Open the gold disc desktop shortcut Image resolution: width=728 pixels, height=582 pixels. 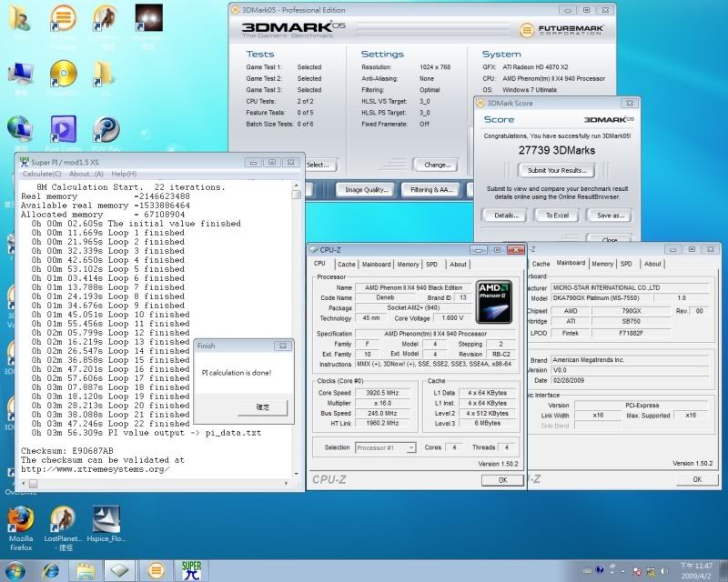click(x=63, y=74)
